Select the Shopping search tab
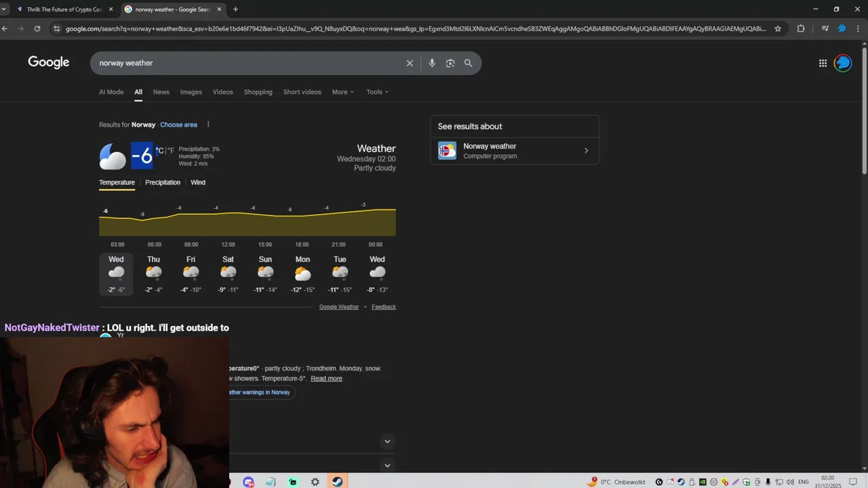This screenshot has height=488, width=868. pos(258,92)
